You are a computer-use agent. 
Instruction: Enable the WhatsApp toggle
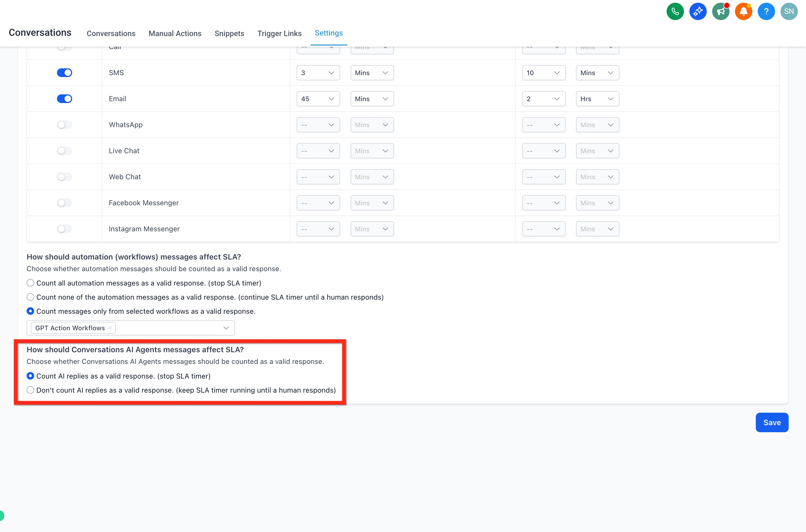coord(65,125)
